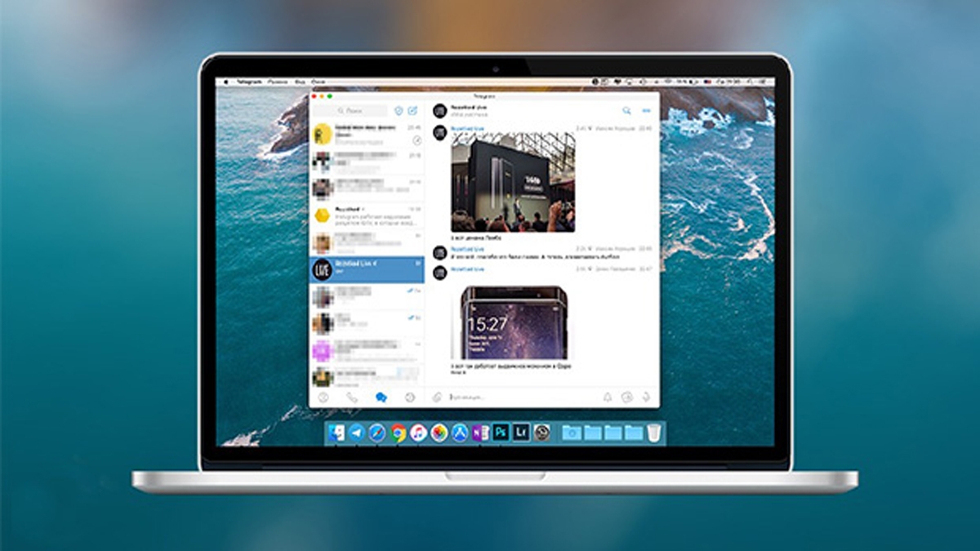This screenshot has height=551, width=980.
Task: Open Finder from the Dock
Action: click(x=336, y=433)
